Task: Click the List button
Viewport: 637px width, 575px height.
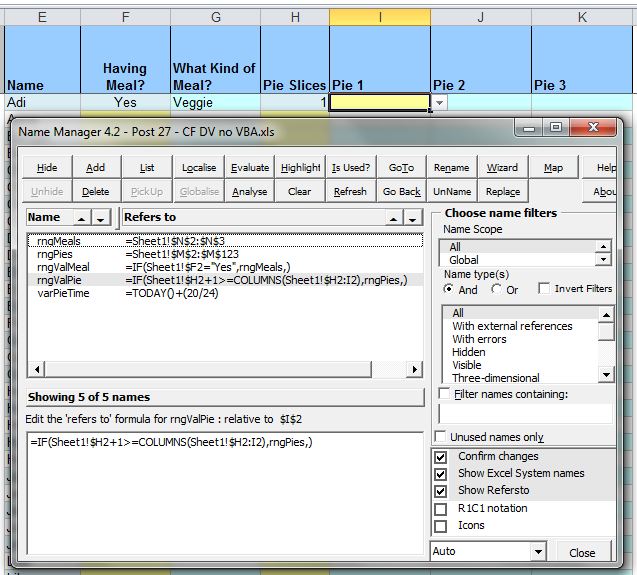Action: pyautogui.click(x=147, y=167)
